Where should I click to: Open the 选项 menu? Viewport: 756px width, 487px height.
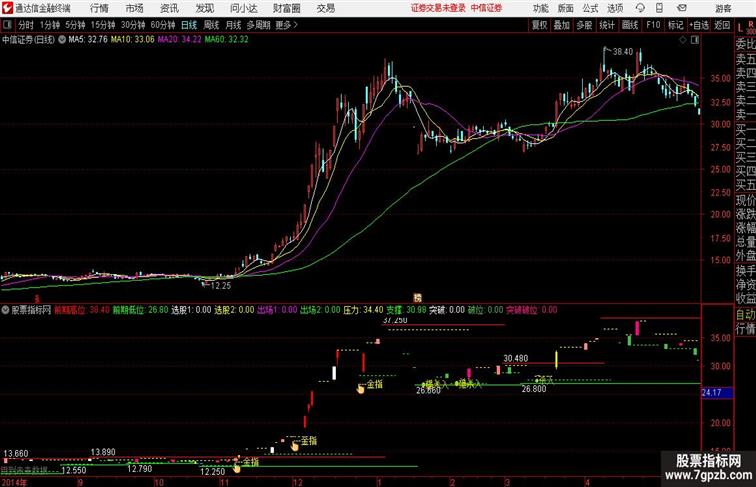[x=615, y=8]
